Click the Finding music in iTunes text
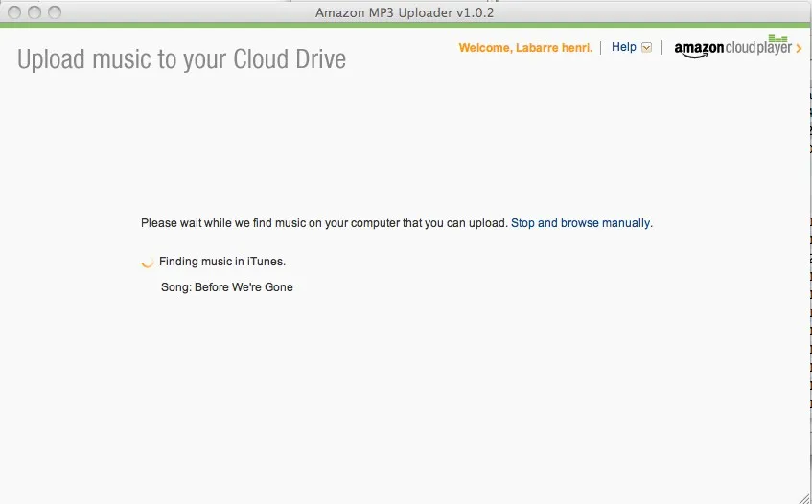 tap(222, 262)
